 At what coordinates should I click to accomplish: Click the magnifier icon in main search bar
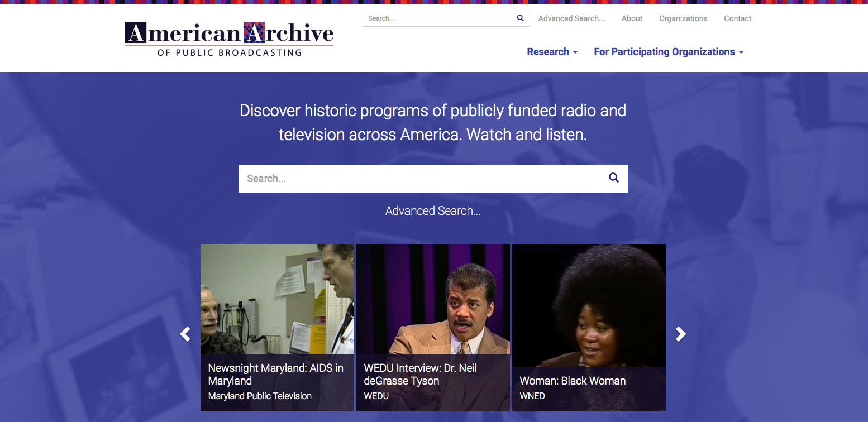pos(613,178)
